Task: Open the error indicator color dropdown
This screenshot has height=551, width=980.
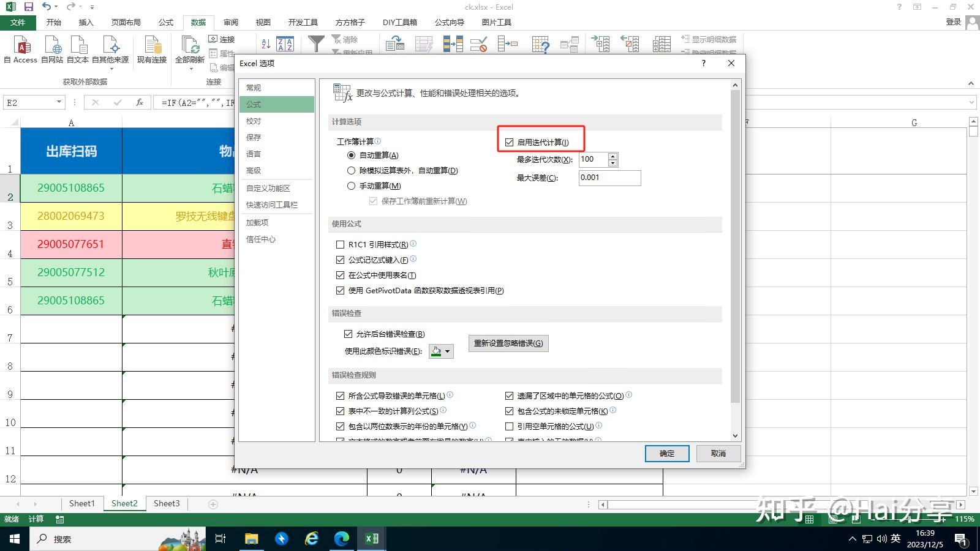Action: 449,351
